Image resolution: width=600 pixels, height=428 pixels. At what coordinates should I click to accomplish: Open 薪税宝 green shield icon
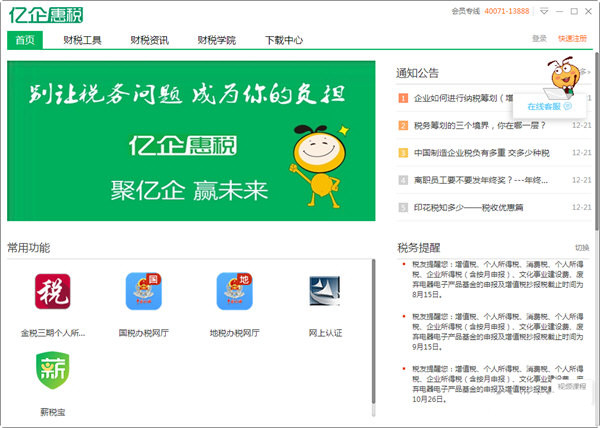pyautogui.click(x=52, y=370)
